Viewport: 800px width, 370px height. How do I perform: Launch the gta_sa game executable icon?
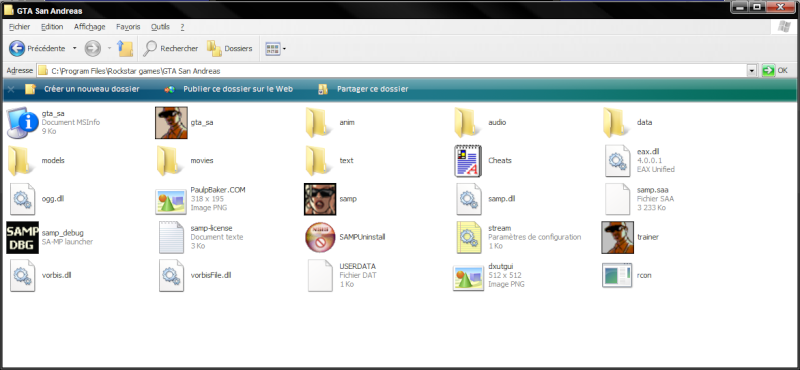171,122
